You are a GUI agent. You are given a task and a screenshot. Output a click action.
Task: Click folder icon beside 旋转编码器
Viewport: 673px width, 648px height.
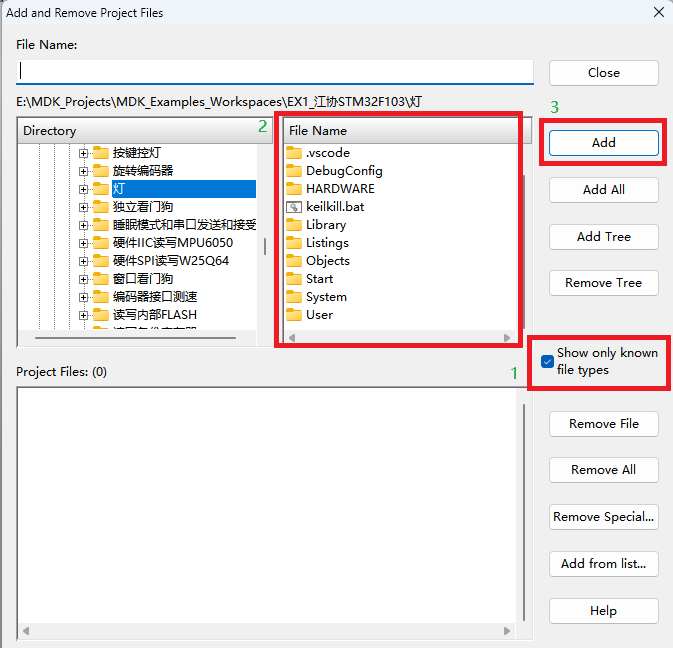point(101,171)
